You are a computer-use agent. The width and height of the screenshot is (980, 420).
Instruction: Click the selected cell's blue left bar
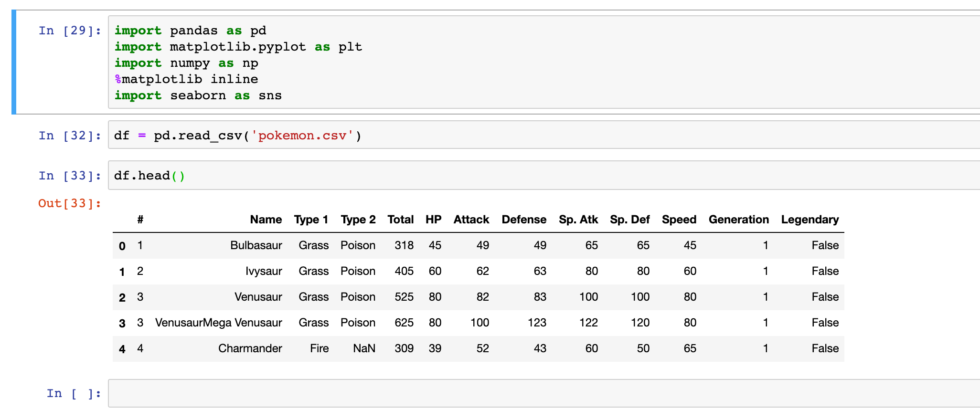click(x=14, y=63)
